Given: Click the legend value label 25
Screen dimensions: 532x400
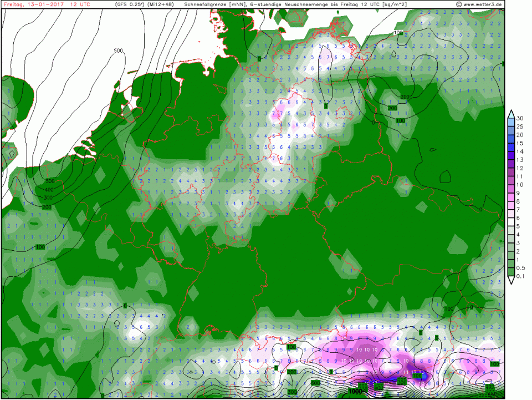Looking at the screenshot, I should [x=520, y=126].
